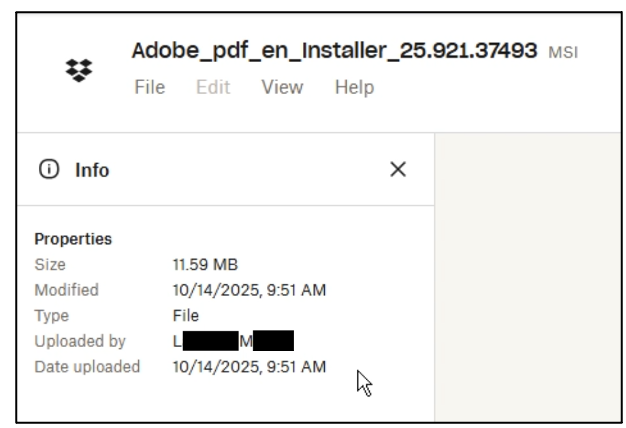Click the Date uploaded property label
Viewport: 626px width, 428px height.
tap(87, 367)
